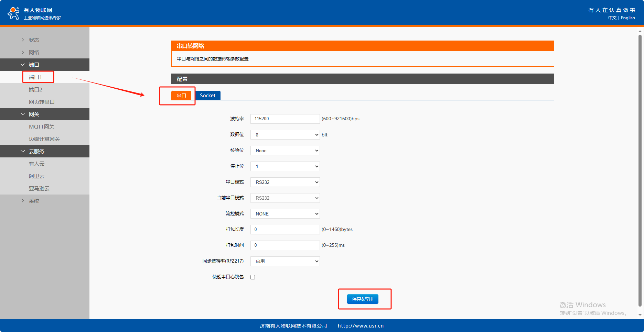Click the 保存&应用 button
Screen dimensions: 644x332
pyautogui.click(x=363, y=299)
